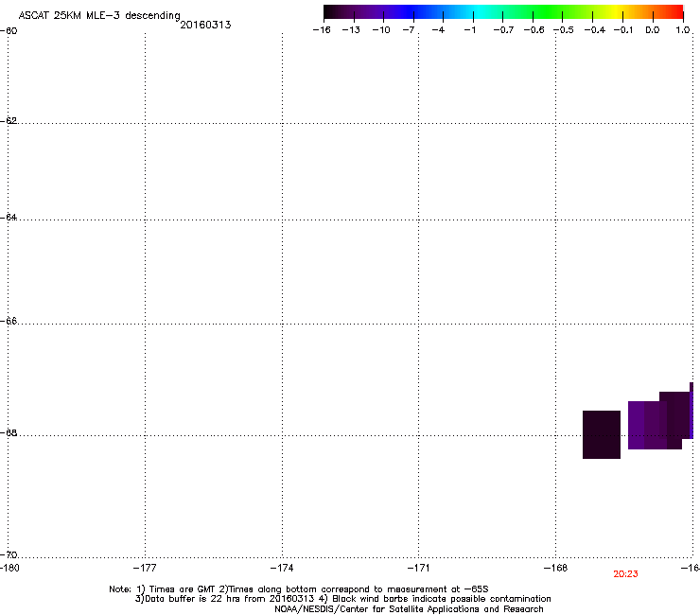Click the date label 20160313 in the header
Image resolution: width=700 pixels, height=615 pixels.
click(205, 25)
